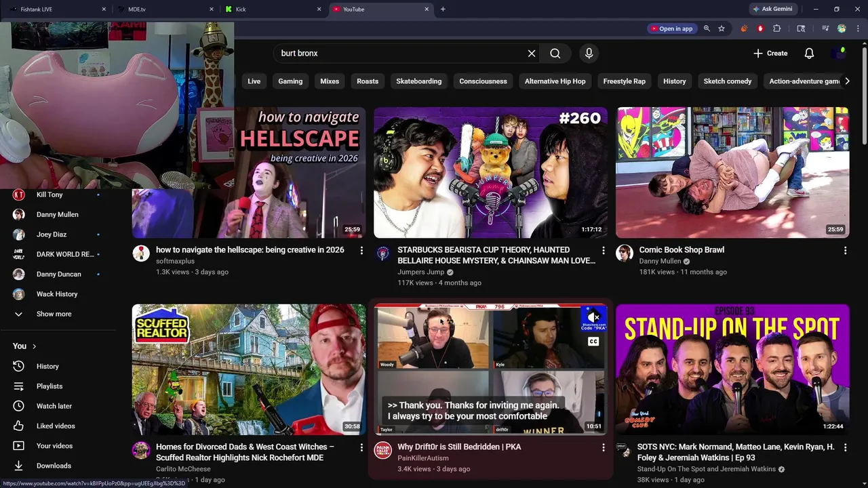The image size is (868, 488).
Task: Click the Ask Gemini button
Action: [x=772, y=9]
